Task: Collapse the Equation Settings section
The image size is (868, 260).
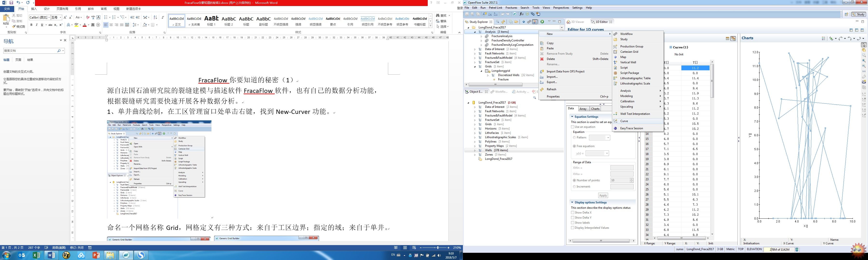Action: click(572, 117)
